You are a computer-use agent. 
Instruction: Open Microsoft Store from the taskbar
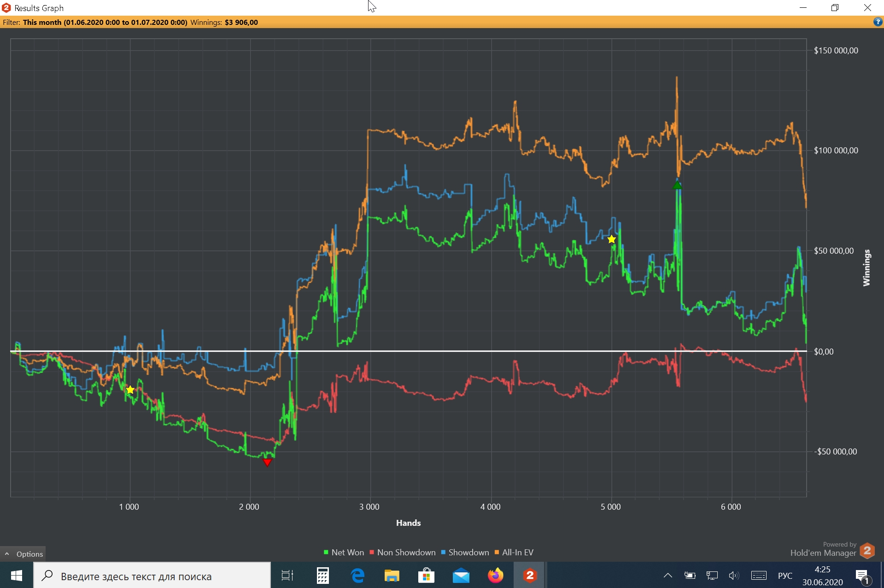[x=427, y=576]
